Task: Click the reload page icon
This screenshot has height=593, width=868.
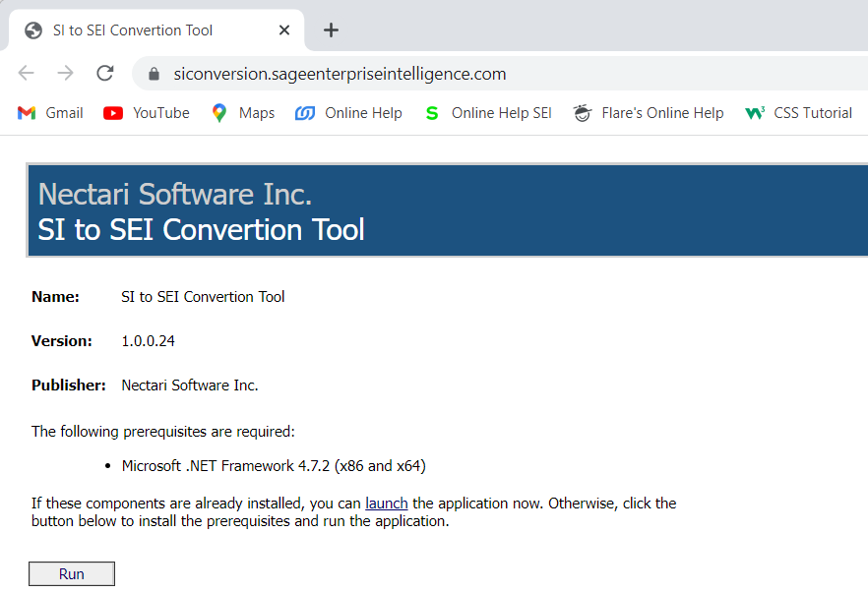Action: 105,73
